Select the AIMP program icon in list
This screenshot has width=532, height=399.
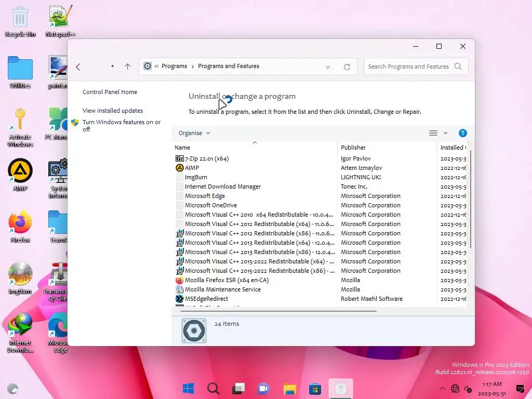pos(179,168)
